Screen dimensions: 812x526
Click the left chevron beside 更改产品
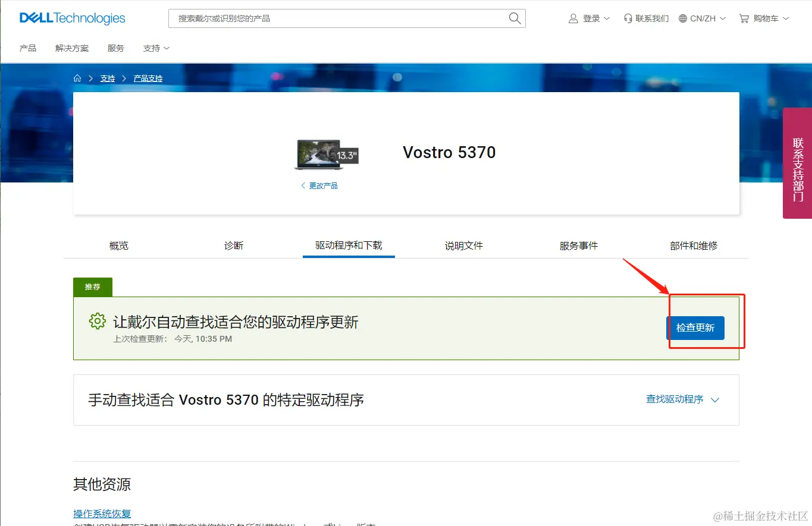[303, 186]
